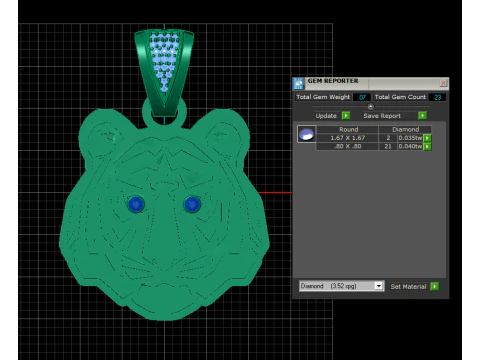Click the quantity cell showing 21
Viewport: 480px width, 360px height.
click(x=388, y=146)
